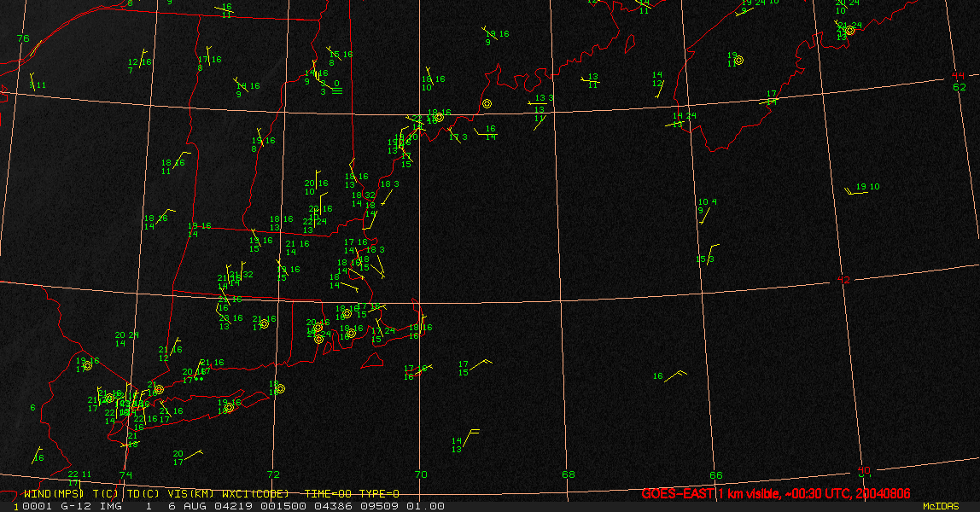980x512 pixels.
Task: Click the wind barb beside the lone offshore 16
Action: [x=675, y=375]
